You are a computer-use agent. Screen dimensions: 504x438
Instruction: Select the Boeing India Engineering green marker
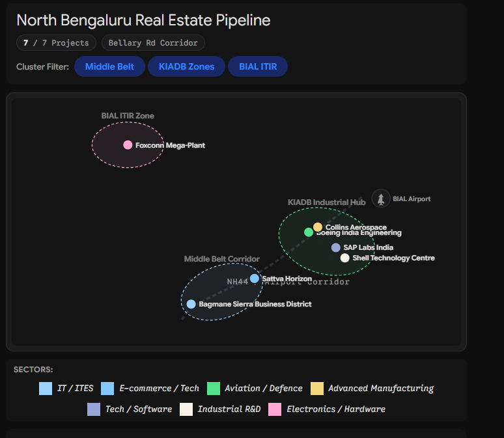[x=309, y=232]
